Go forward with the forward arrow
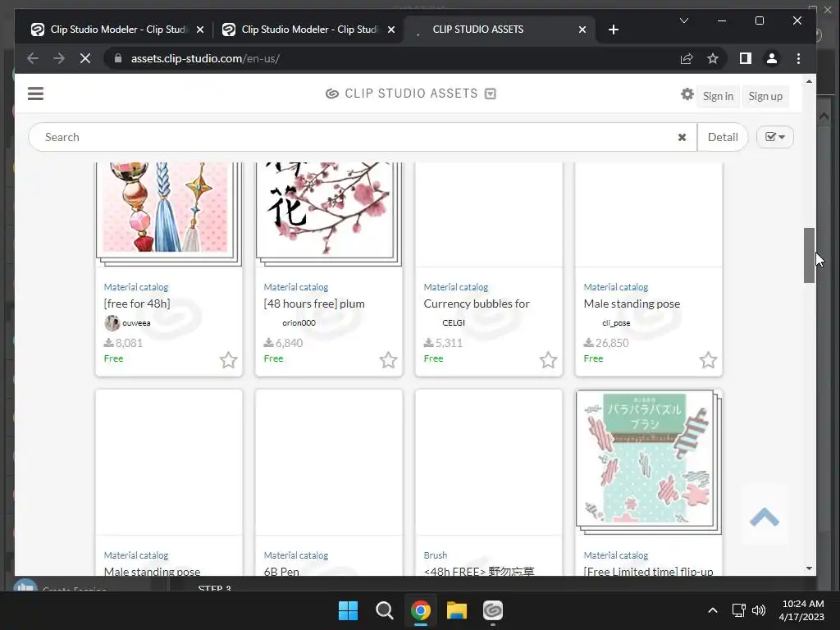This screenshot has width=840, height=630. (x=59, y=59)
